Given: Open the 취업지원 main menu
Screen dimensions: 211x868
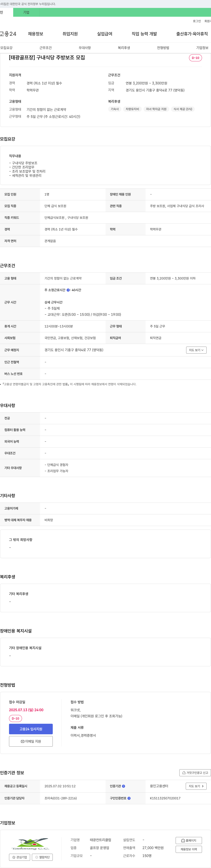Looking at the screenshot, I should click(70, 34).
